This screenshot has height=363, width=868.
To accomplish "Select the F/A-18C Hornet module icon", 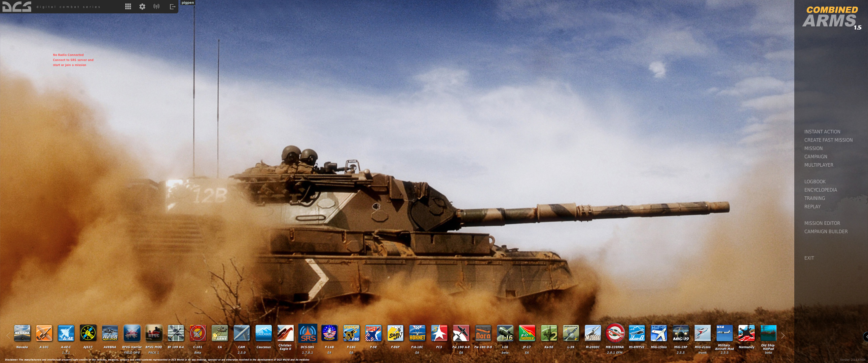I will [417, 333].
